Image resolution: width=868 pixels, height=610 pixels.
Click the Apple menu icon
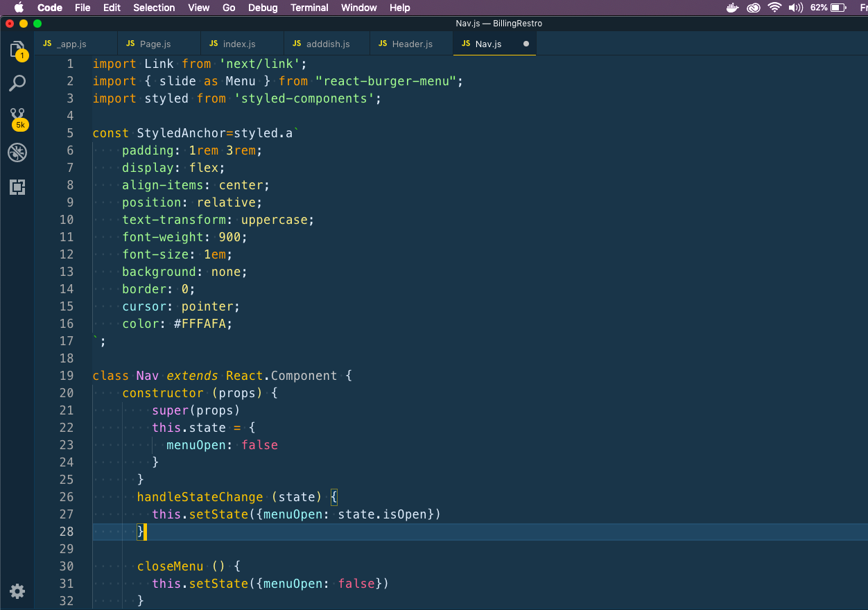[x=19, y=8]
